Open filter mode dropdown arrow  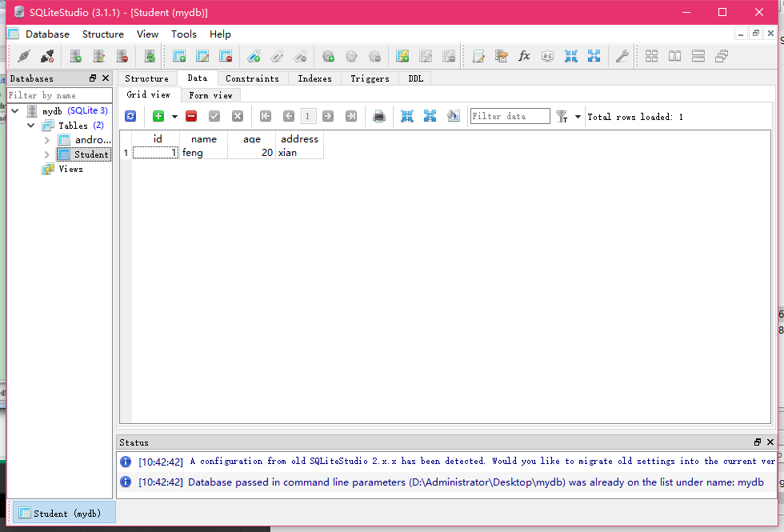(x=578, y=117)
